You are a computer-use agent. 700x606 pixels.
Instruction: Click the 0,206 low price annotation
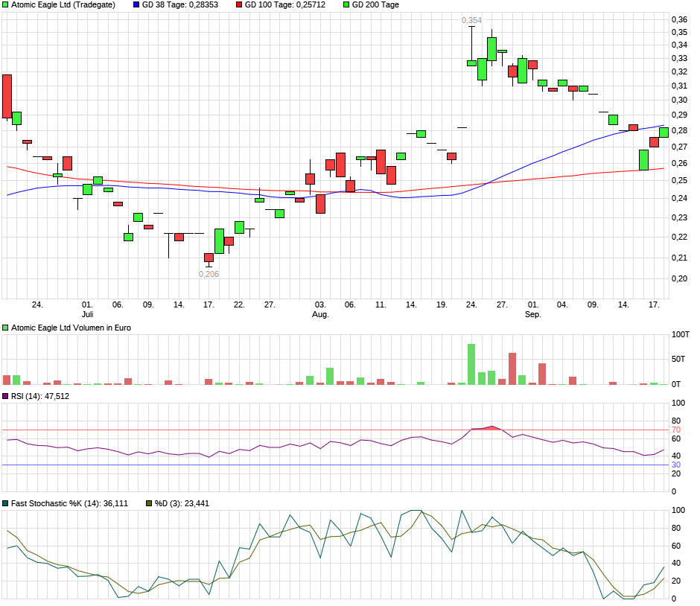tap(209, 274)
